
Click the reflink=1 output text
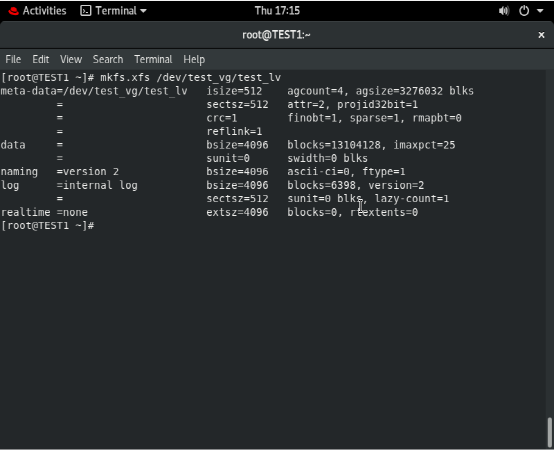point(234,131)
